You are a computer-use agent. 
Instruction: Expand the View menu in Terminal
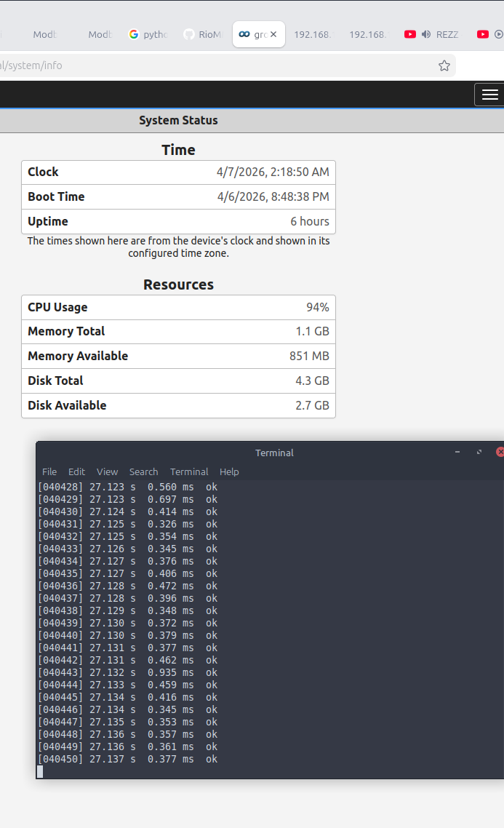point(107,471)
